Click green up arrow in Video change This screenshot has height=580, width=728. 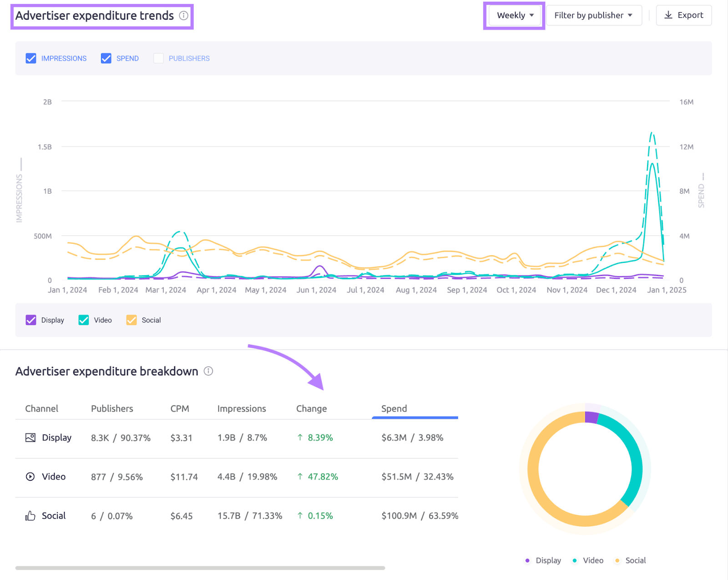[300, 477]
